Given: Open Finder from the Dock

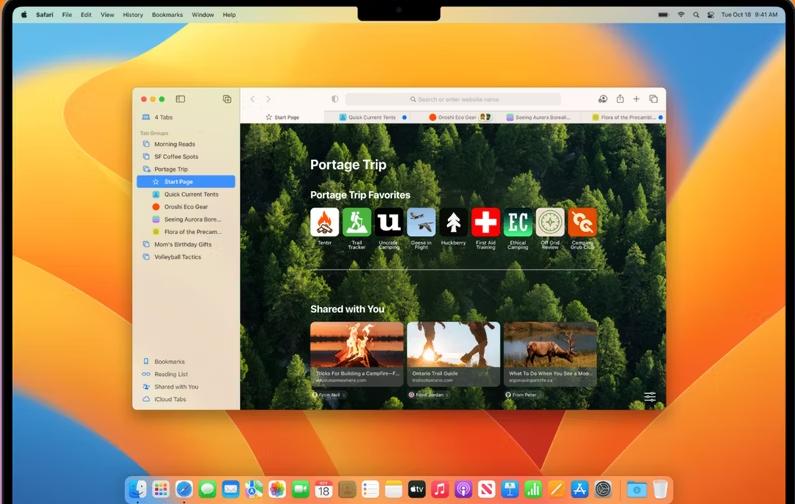Looking at the screenshot, I should point(138,489).
